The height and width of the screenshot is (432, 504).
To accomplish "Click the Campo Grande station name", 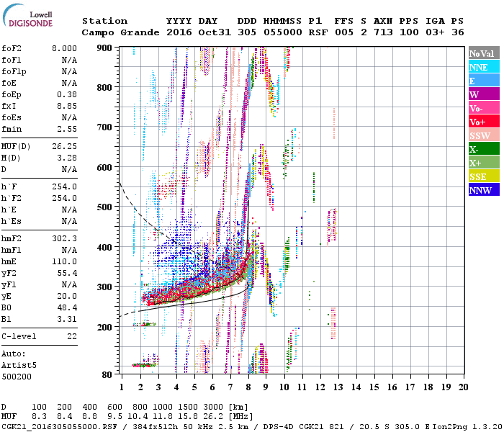I will point(120,32).
